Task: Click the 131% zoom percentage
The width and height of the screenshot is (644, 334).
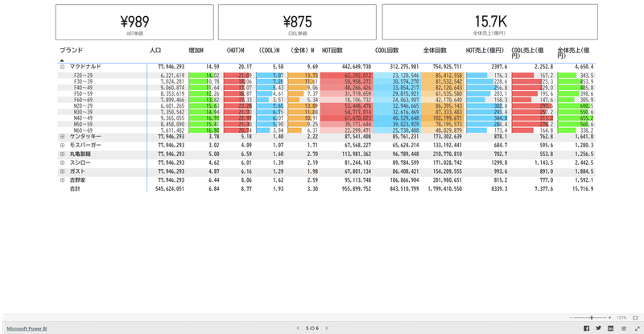Action: [x=621, y=318]
